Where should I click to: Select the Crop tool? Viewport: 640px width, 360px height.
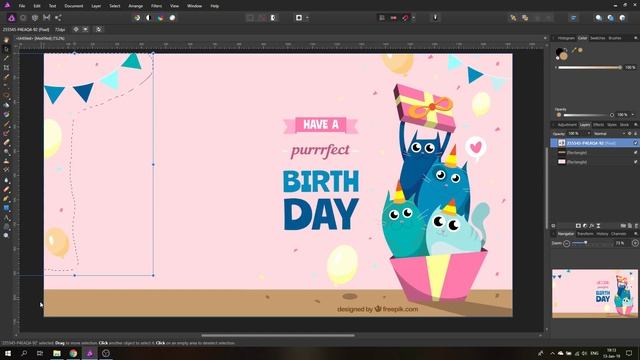pos(6,68)
